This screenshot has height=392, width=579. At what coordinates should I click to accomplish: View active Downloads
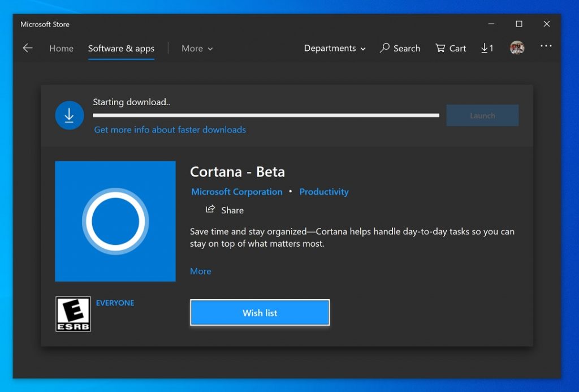(x=486, y=48)
